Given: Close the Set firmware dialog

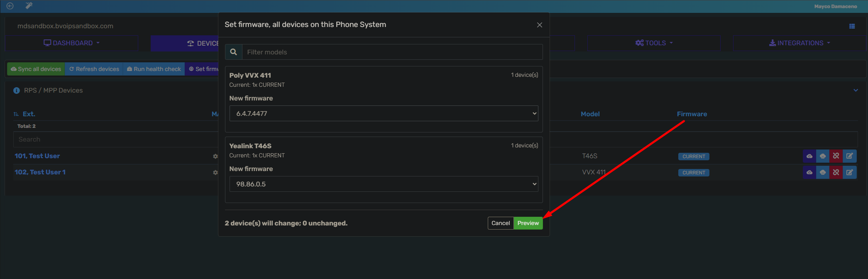Looking at the screenshot, I should pos(540,25).
